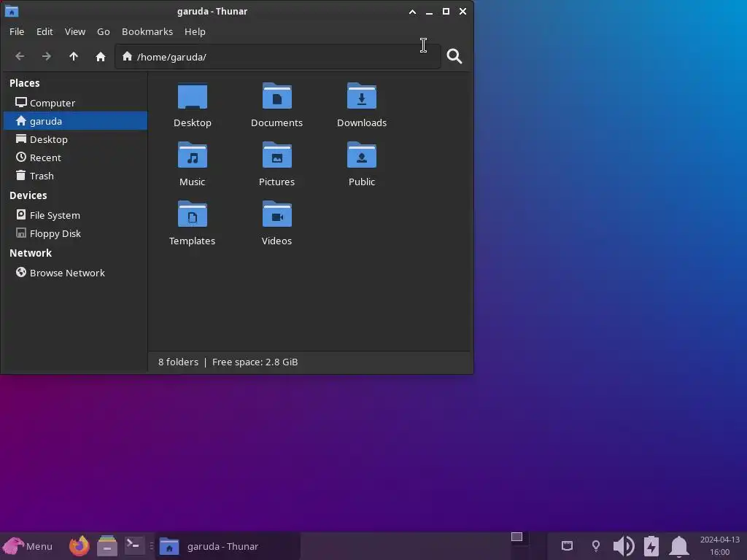Click the lightbulb tray icon
Image resolution: width=747 pixels, height=560 pixels.
[595, 545]
